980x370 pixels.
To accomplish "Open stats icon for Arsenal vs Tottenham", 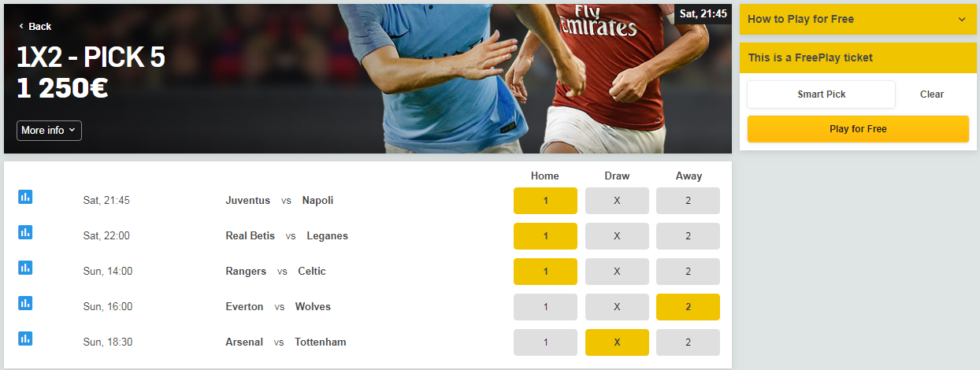I will [25, 339].
